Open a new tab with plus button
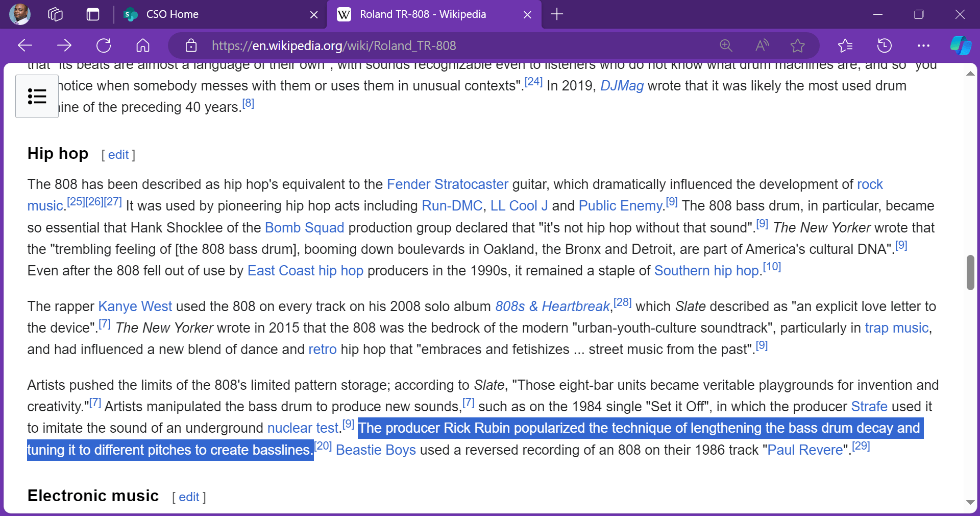This screenshot has width=980, height=516. [x=557, y=14]
